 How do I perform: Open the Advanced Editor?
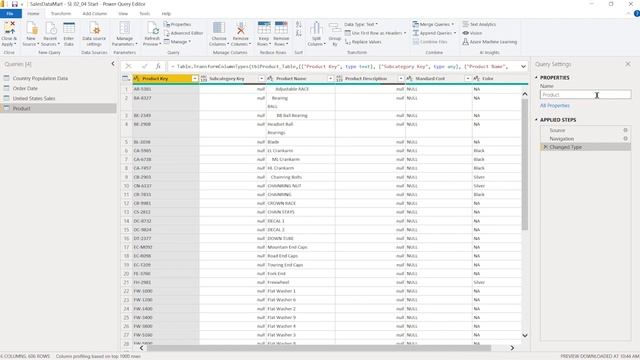(183, 33)
